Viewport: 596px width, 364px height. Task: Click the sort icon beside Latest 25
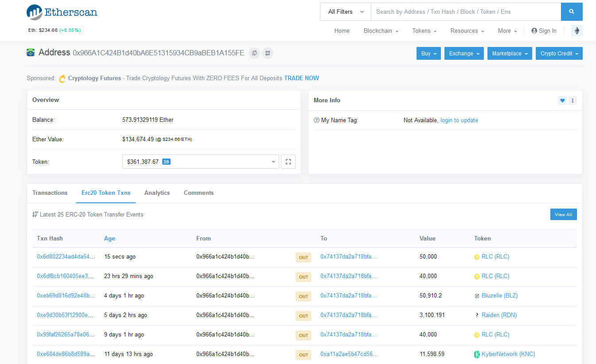[35, 214]
